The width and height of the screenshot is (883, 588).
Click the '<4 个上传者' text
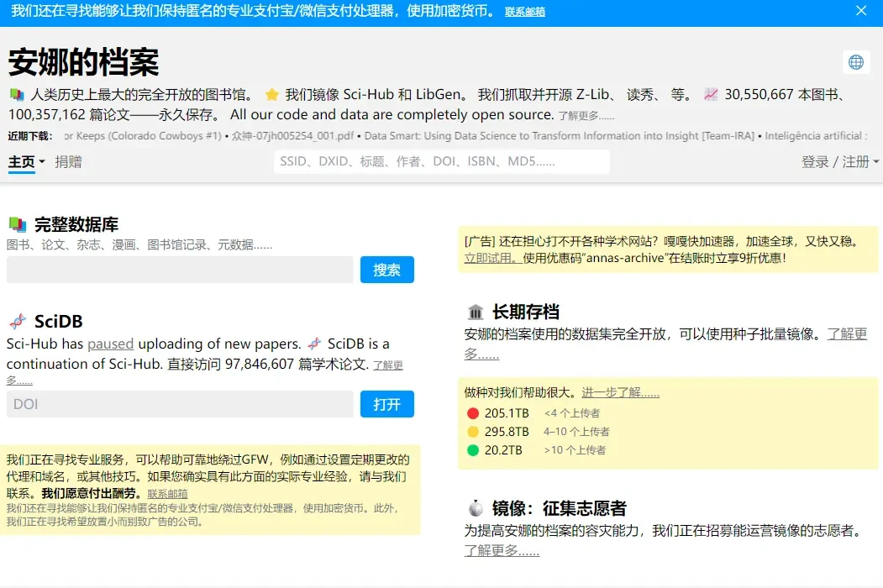pos(572,413)
